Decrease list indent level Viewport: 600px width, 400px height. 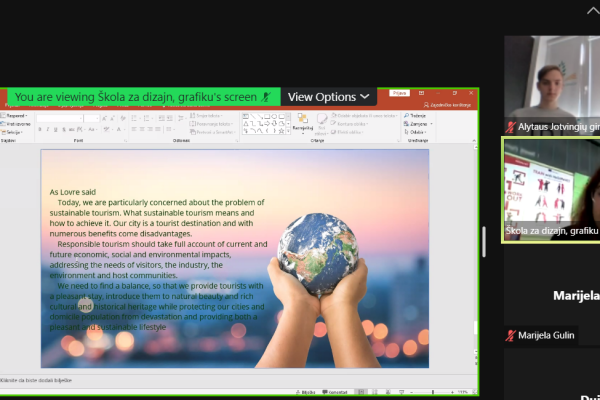click(x=161, y=118)
